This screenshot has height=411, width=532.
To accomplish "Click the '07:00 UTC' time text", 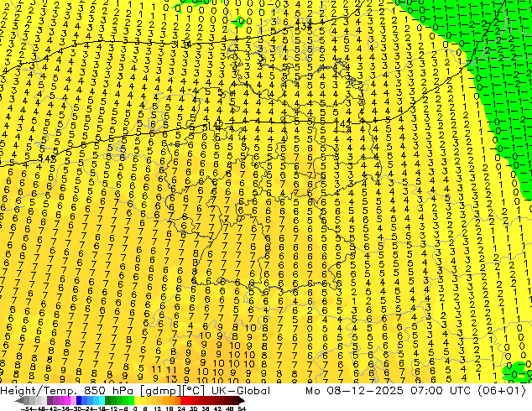I will [x=441, y=391].
